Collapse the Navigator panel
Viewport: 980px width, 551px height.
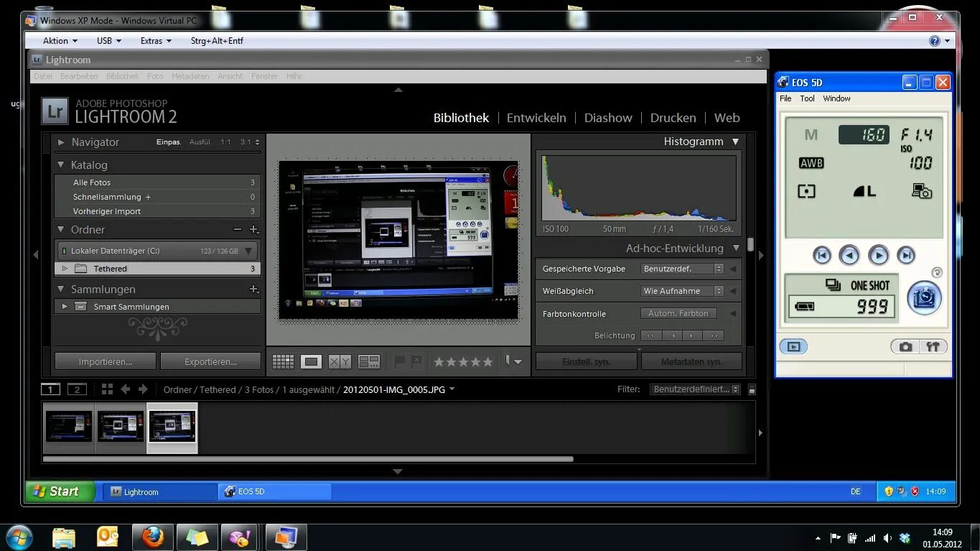click(x=61, y=142)
